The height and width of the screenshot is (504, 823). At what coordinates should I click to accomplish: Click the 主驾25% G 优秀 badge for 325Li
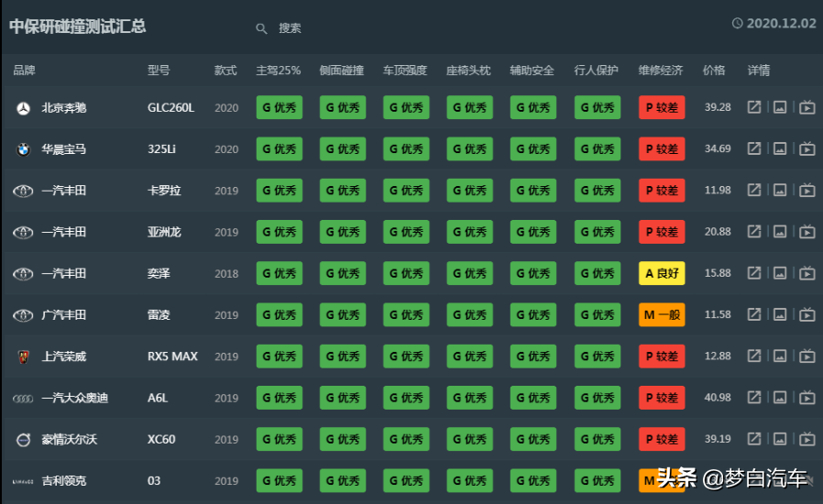280,149
